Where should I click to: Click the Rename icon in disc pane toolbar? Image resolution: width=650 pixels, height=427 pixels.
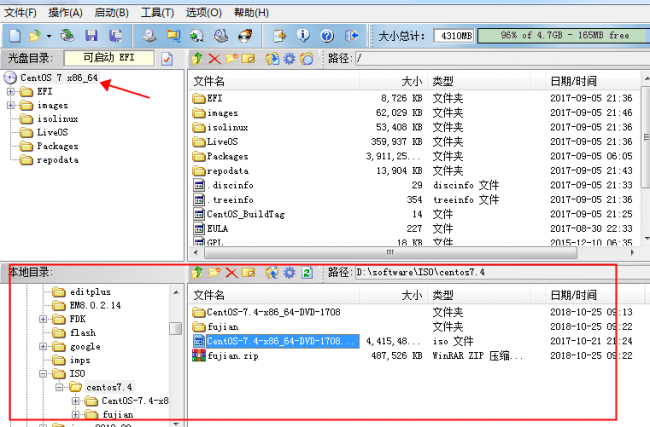coord(248,59)
